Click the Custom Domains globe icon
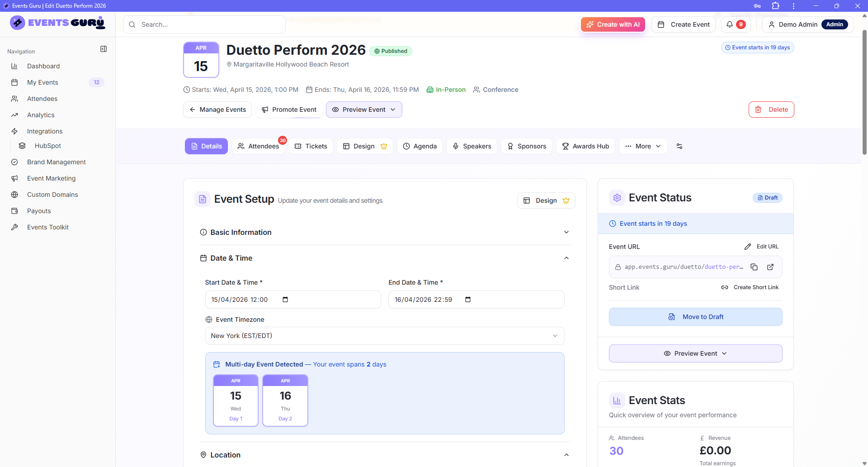Screen dimensions: 868x467 point(14,195)
